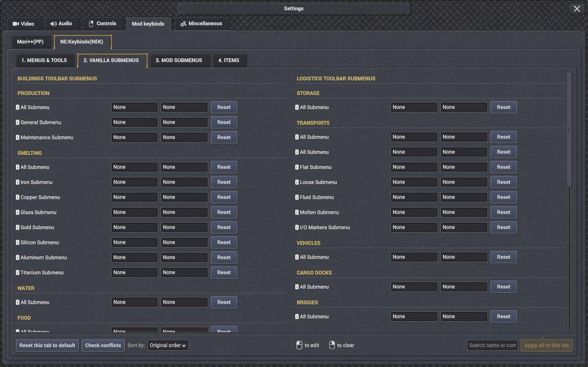Screen dimensions: 588x367
Task: Open the Sort by Original order dropdown
Action: (x=168, y=346)
